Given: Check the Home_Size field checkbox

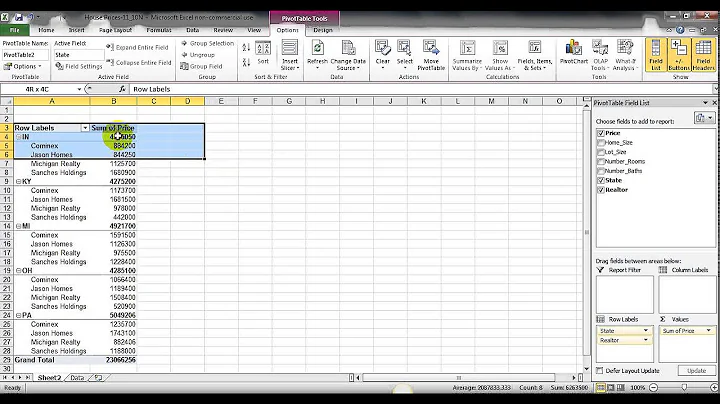Looking at the screenshot, I should pos(601,143).
